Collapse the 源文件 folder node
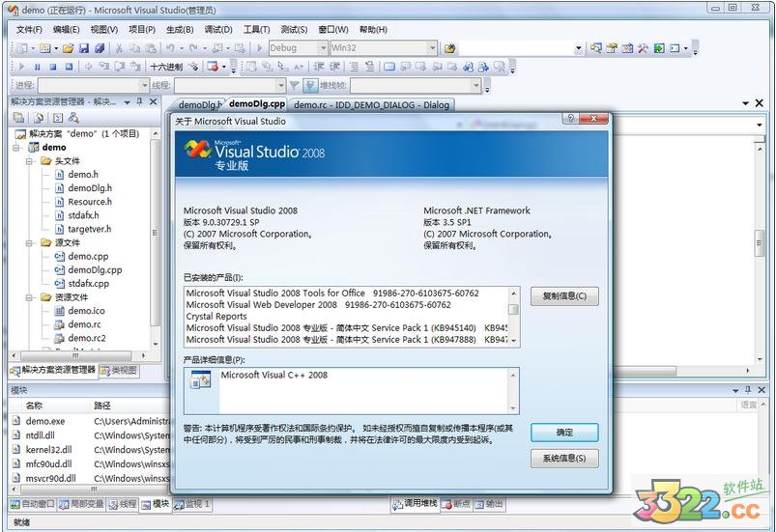 (30, 242)
